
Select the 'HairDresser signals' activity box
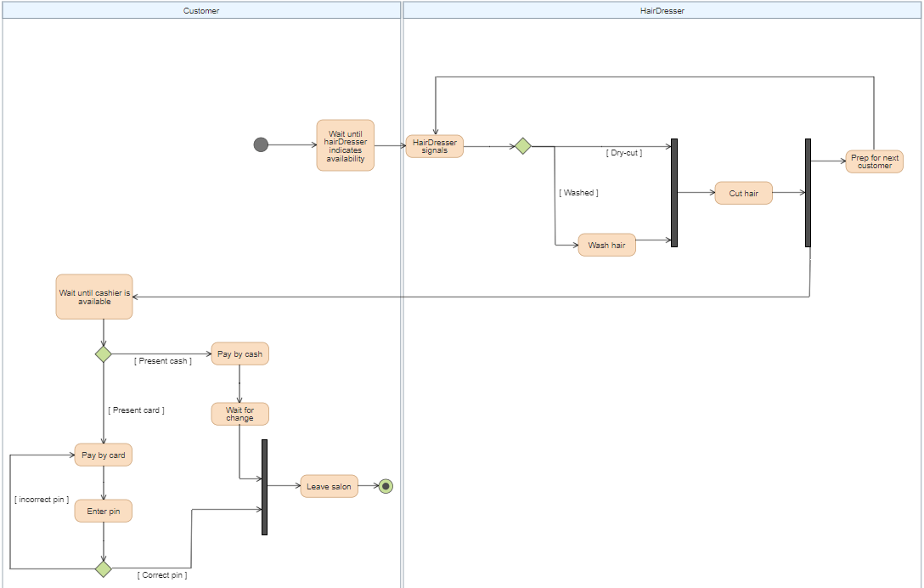coord(434,144)
